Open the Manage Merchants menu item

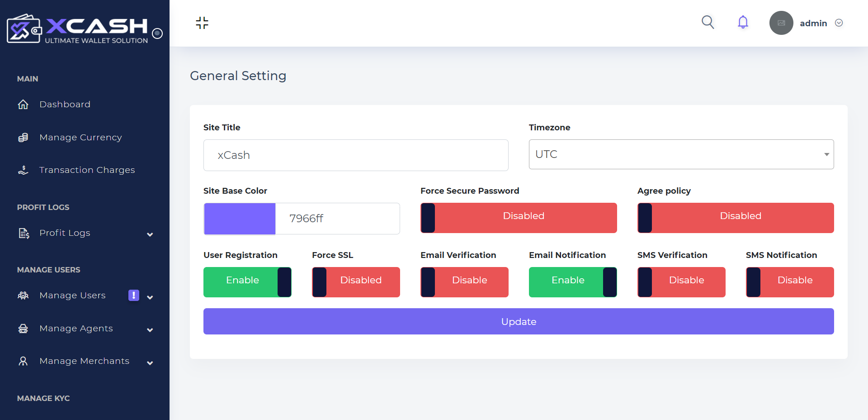pyautogui.click(x=85, y=361)
